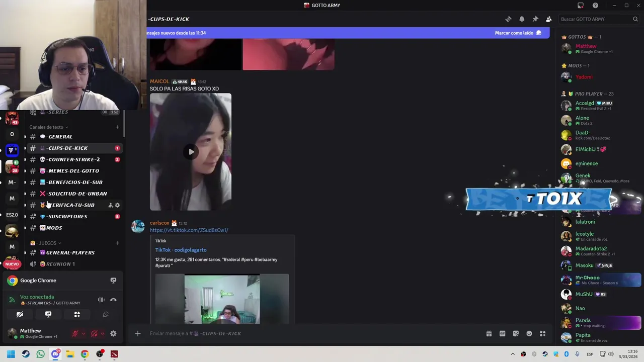Click Voz conectada status text
This screenshot has width=644, height=362.
37,297
